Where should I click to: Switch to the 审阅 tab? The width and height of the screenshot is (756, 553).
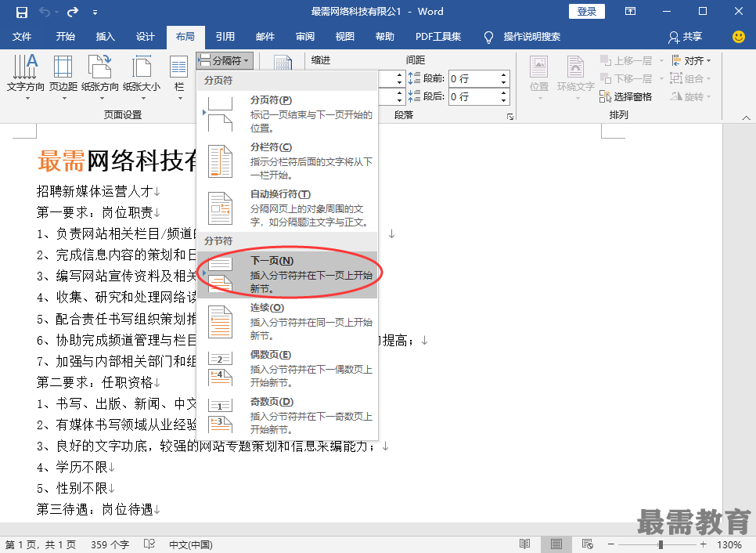tap(305, 37)
